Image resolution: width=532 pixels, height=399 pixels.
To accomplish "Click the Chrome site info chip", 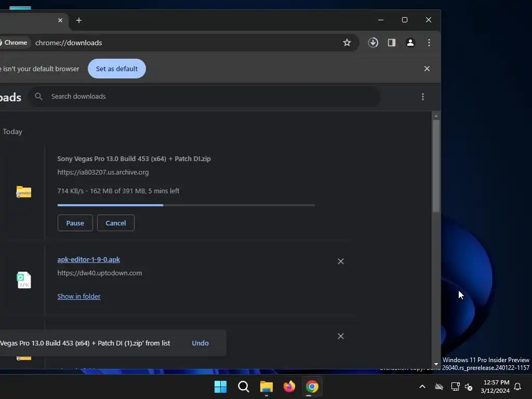I will pyautogui.click(x=14, y=43).
